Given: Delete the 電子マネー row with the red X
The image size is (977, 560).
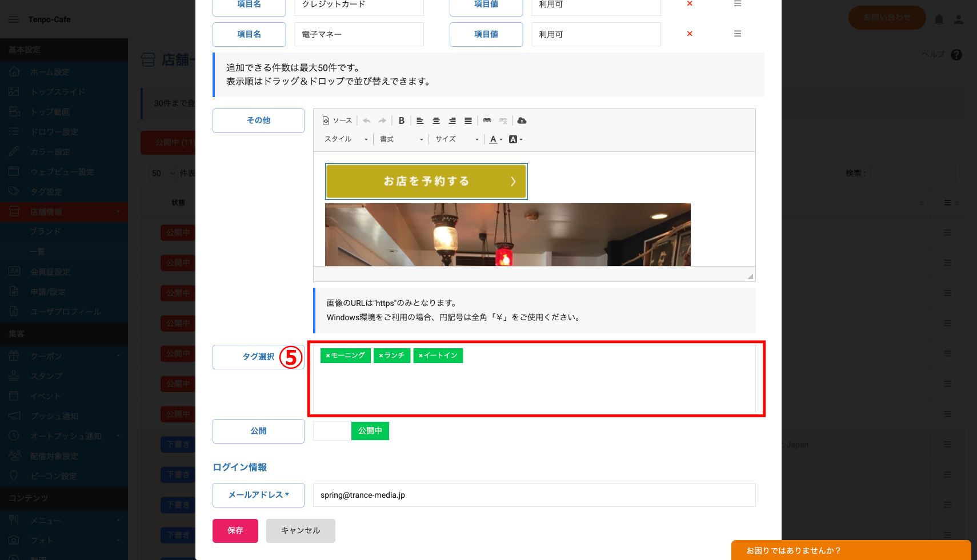Looking at the screenshot, I should (690, 34).
